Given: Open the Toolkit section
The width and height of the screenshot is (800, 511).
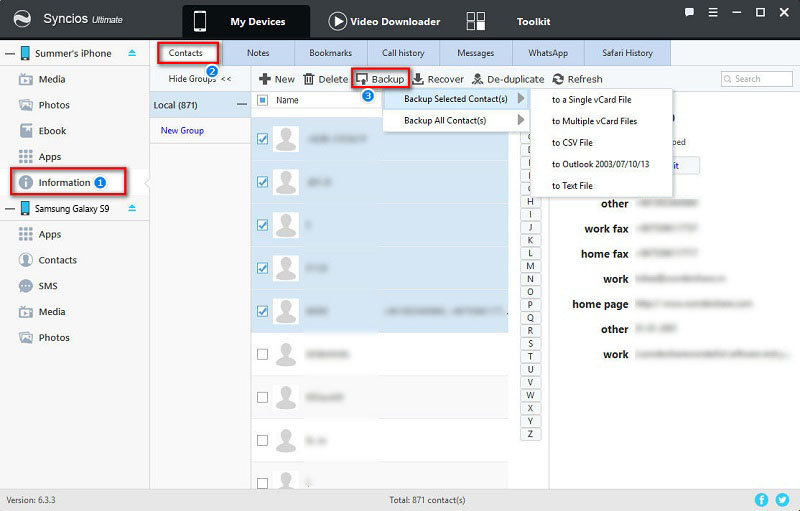Looking at the screenshot, I should coord(508,21).
